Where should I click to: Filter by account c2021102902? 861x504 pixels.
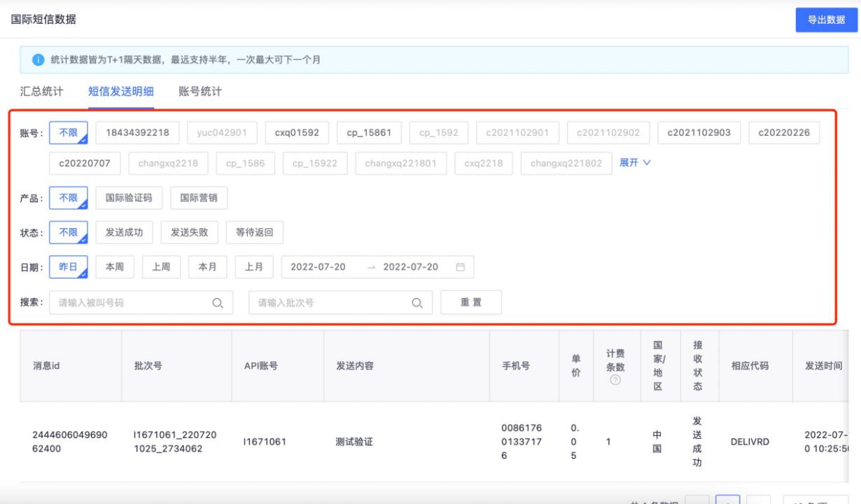coord(608,133)
